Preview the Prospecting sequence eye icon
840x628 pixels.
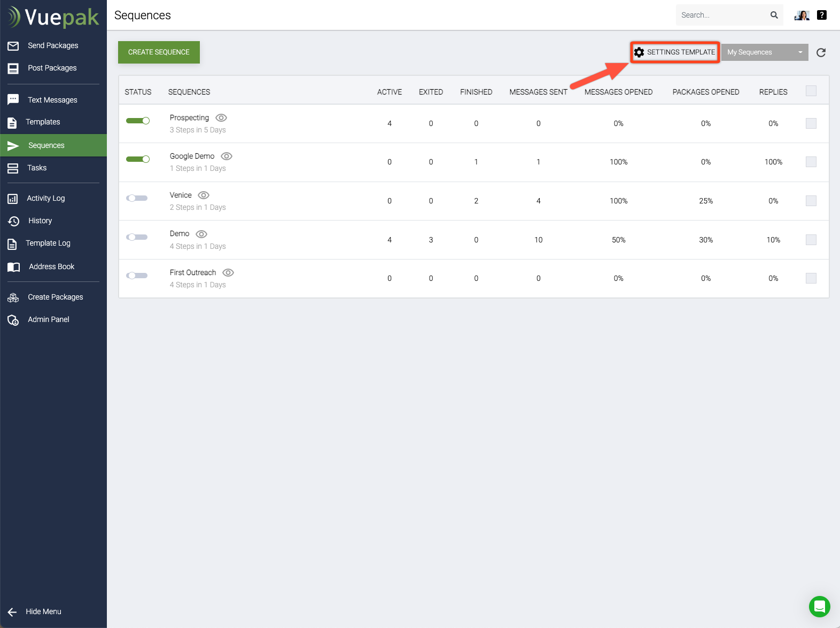pyautogui.click(x=221, y=117)
